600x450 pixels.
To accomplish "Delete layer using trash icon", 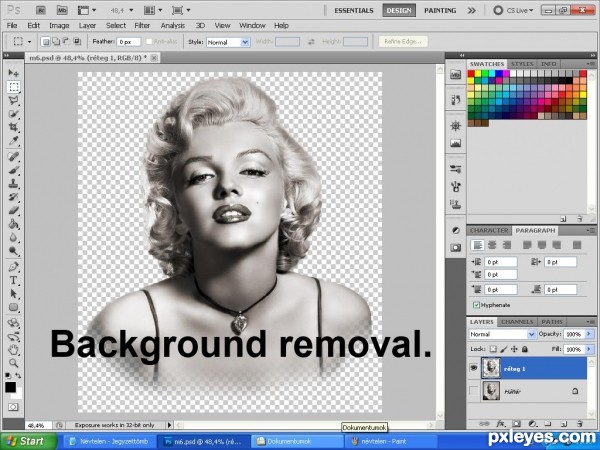I will tap(580, 424).
